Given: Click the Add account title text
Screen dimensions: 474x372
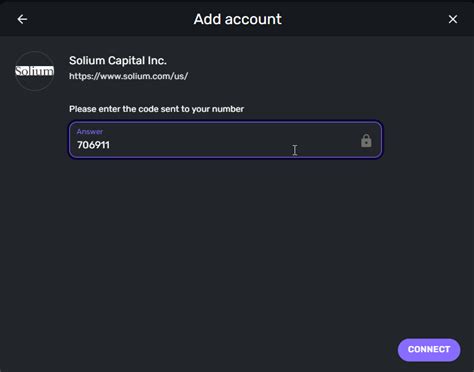Looking at the screenshot, I should click(x=237, y=19).
